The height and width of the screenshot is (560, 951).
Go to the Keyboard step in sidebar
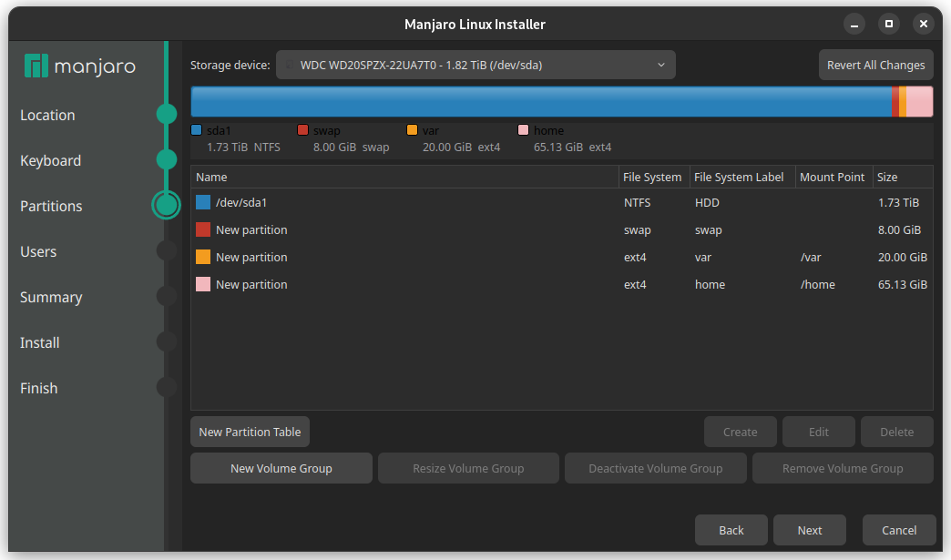pyautogui.click(x=50, y=160)
